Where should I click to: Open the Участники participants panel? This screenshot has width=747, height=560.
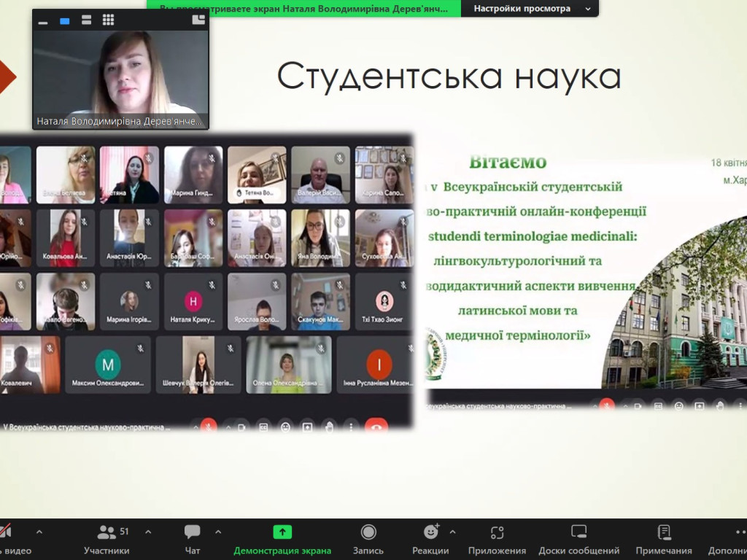(107, 540)
